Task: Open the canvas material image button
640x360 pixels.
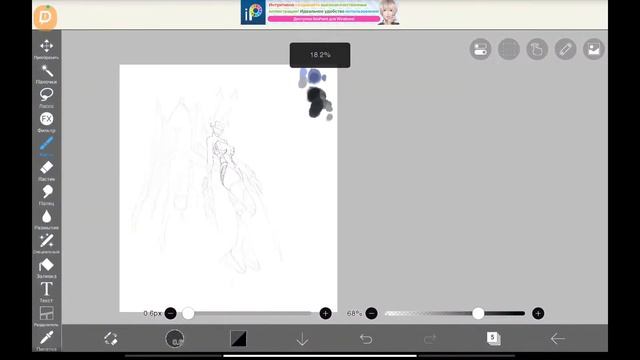Action: (x=593, y=49)
